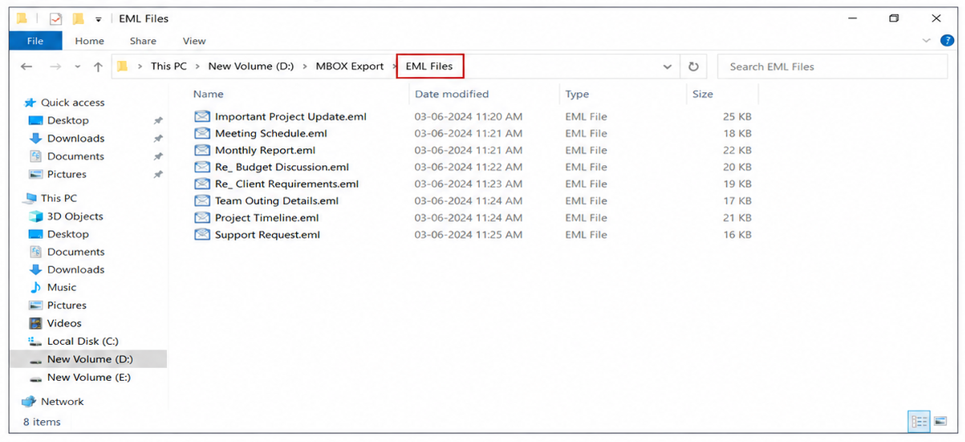The image size is (965, 442).
Task: Switch to the Home ribbon tab
Action: [x=89, y=41]
